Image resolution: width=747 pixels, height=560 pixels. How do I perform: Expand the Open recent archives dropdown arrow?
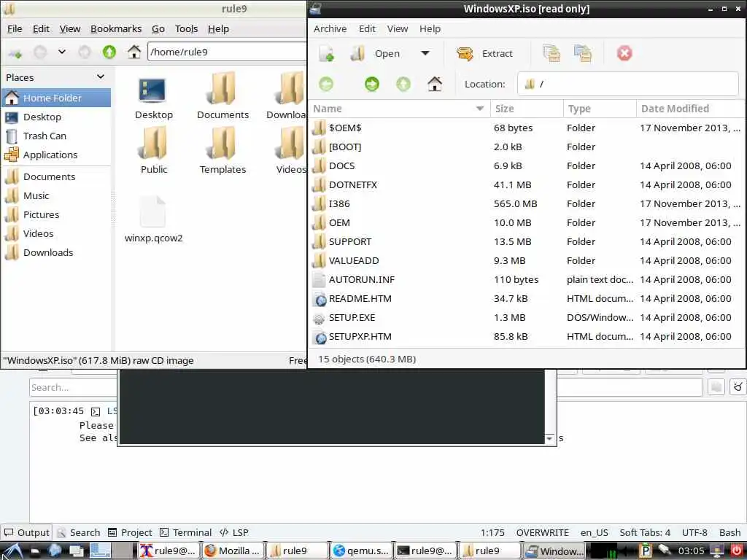pos(425,53)
